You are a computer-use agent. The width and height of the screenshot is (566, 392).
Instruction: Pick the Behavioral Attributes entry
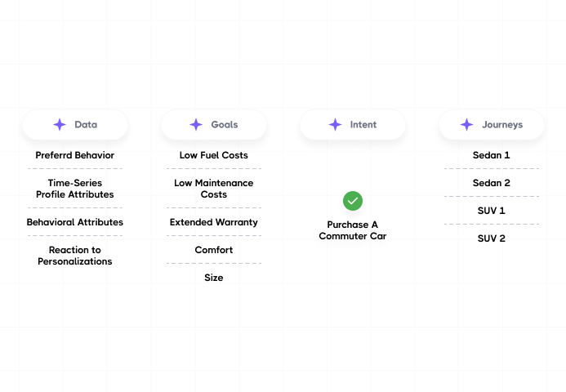(75, 222)
